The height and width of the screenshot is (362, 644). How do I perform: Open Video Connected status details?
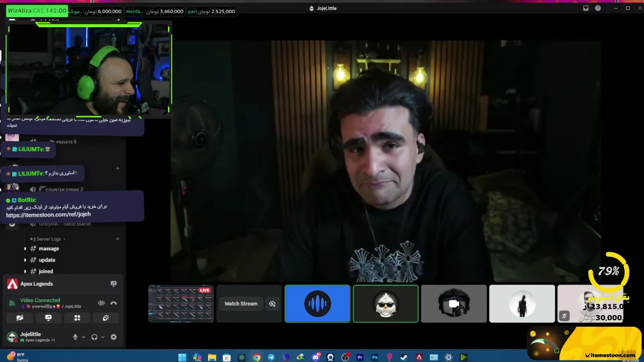pos(40,300)
